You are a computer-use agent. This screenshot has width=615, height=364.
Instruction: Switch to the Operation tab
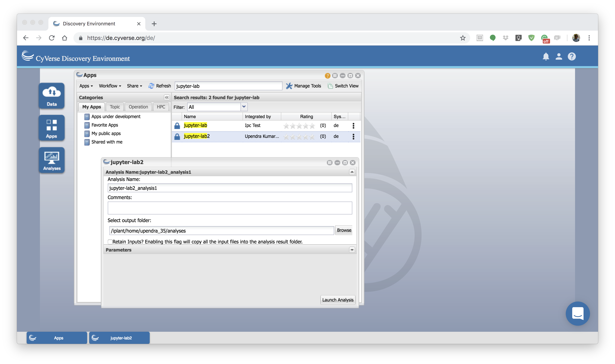[138, 107]
